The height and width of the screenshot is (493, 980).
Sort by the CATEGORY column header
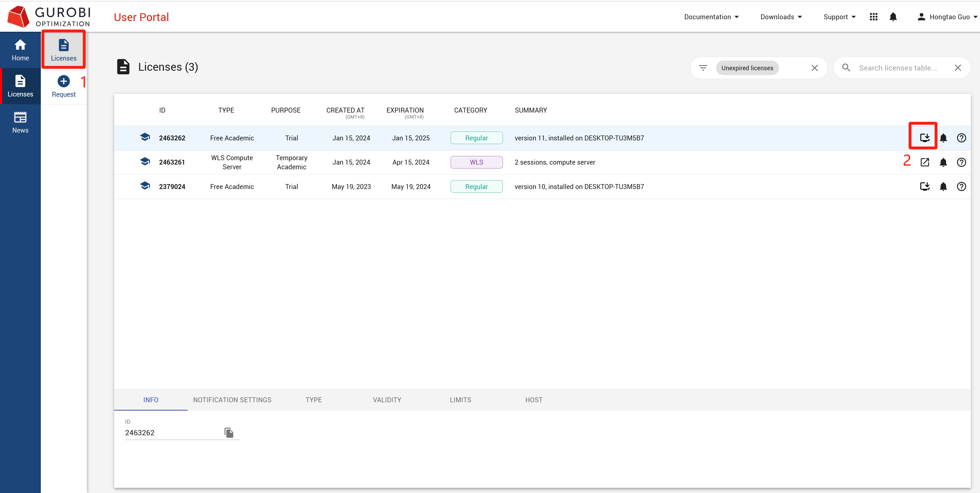pos(470,110)
